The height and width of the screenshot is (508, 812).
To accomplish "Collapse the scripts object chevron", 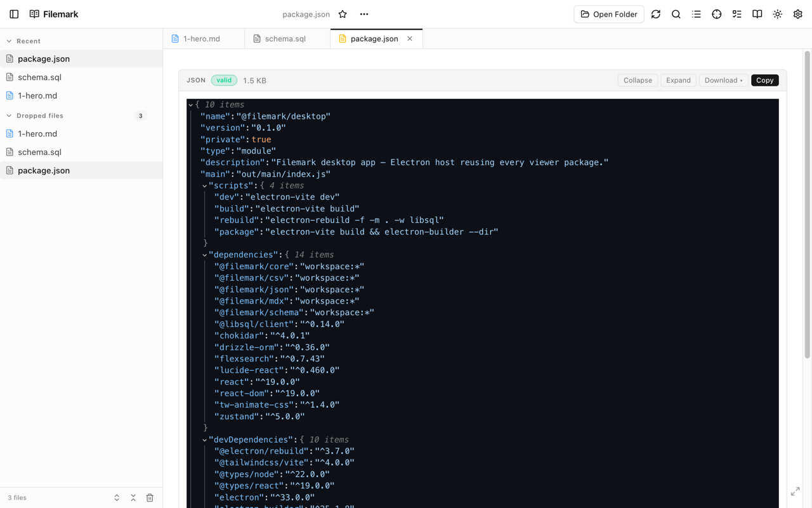I will [x=204, y=186].
